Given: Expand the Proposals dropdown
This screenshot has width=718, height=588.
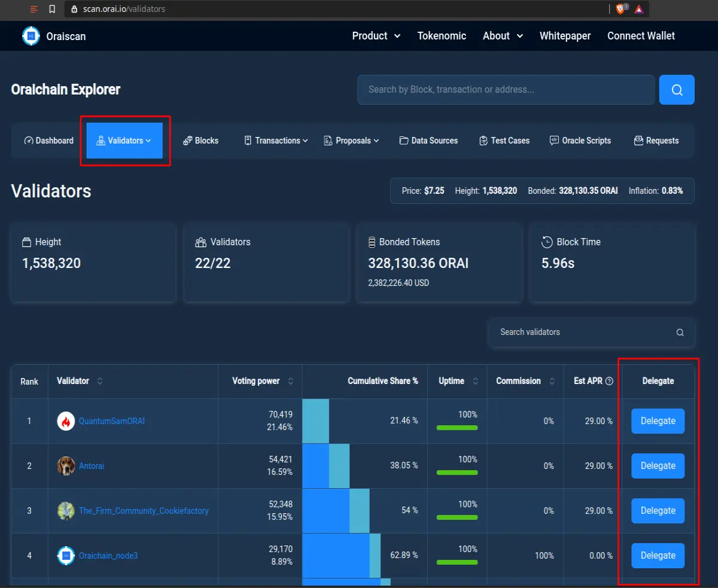Looking at the screenshot, I should (376, 141).
